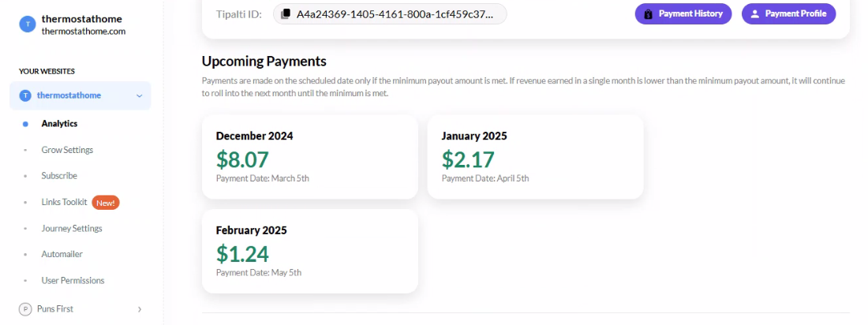Click the thermostathome avatar icon at top
The image size is (868, 325).
(28, 24)
